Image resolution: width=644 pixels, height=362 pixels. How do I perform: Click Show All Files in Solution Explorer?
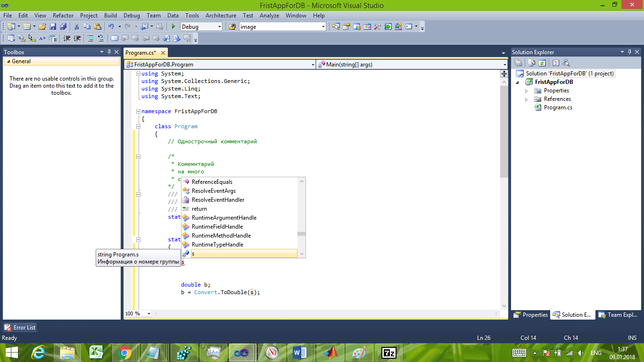coord(531,63)
